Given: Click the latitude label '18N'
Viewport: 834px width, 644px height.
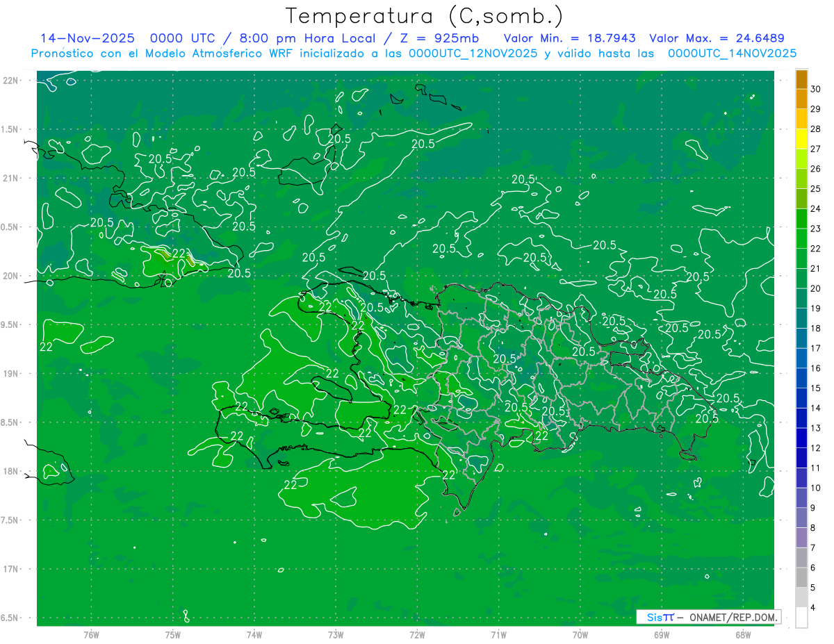Looking at the screenshot, I should 10,471.
